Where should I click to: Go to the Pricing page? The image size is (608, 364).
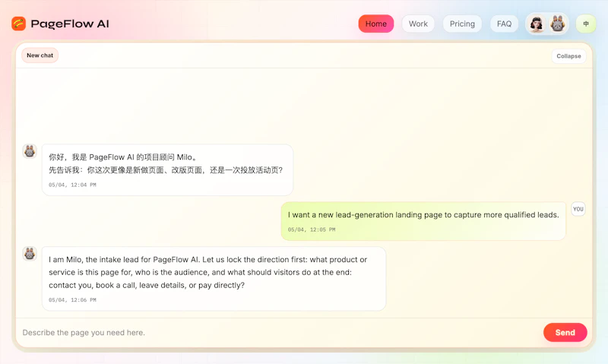(462, 24)
